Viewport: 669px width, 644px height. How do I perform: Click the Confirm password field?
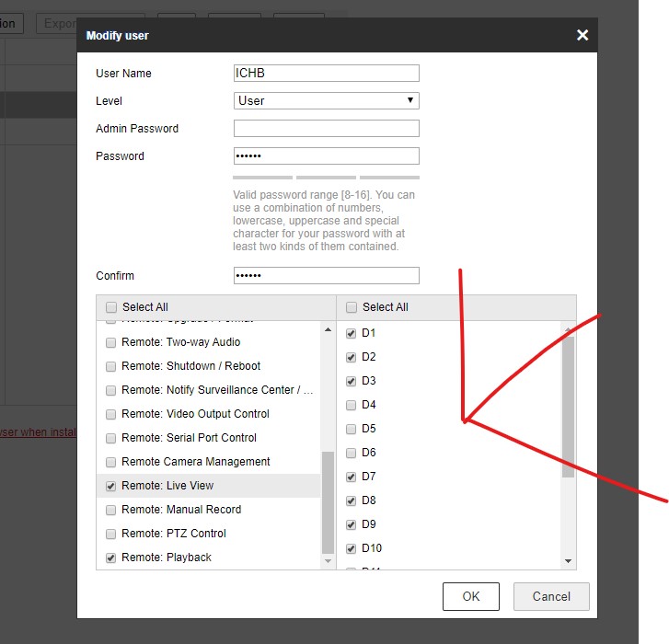click(327, 276)
